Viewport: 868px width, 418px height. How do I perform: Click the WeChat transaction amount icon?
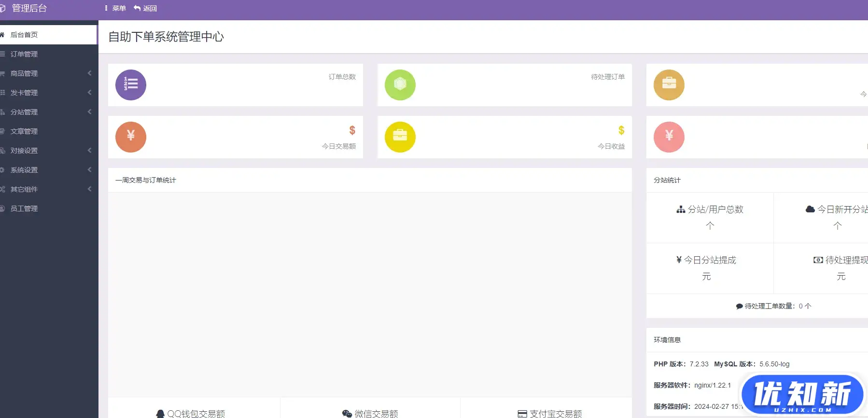point(347,414)
